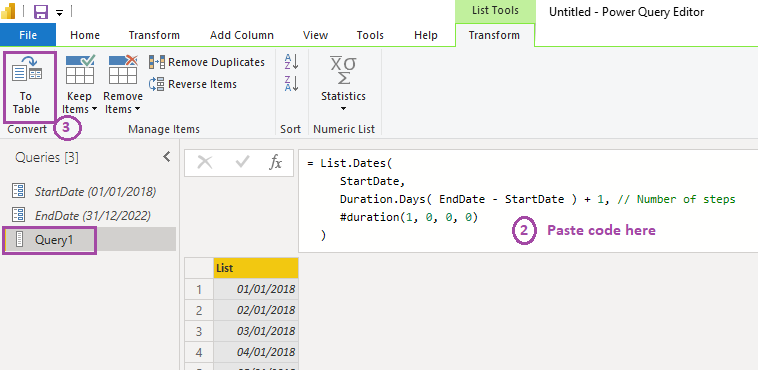This screenshot has height=370, width=758.
Task: Click the fx function icon
Action: [275, 163]
